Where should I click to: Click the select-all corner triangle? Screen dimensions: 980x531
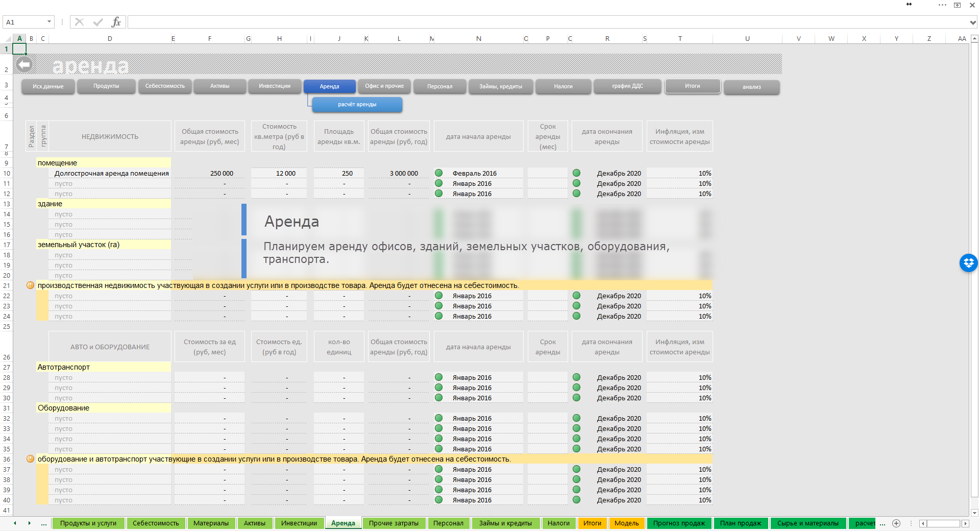tap(8, 39)
